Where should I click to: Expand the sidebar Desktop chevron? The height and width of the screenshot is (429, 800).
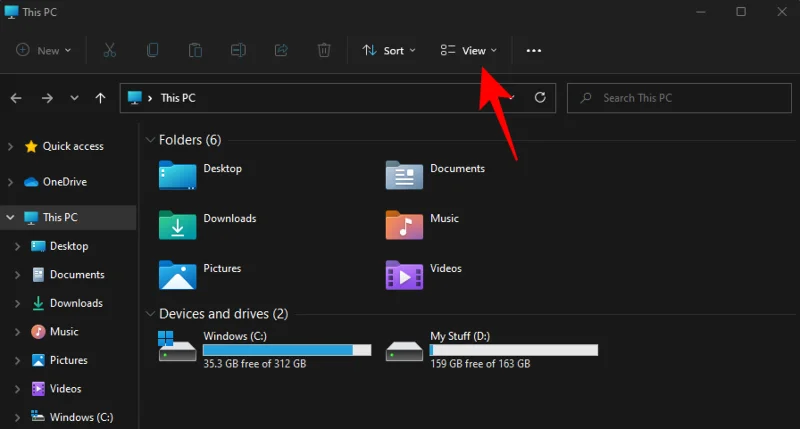[17, 246]
